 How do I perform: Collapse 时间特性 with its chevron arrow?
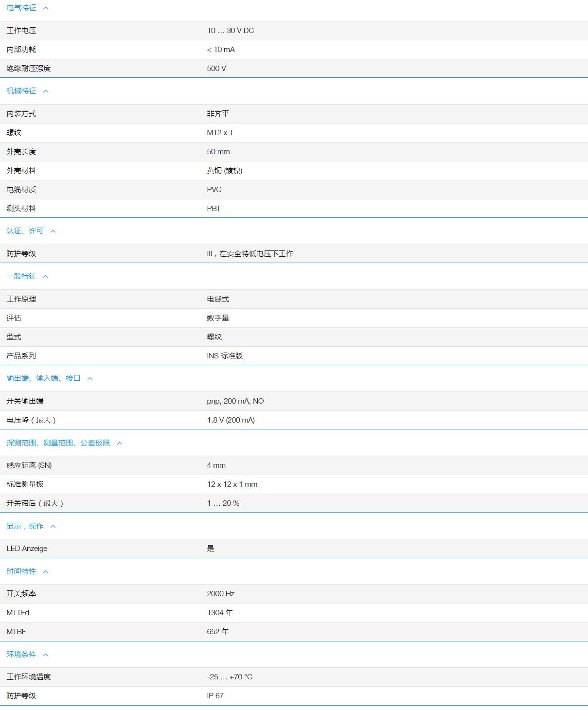point(46,572)
